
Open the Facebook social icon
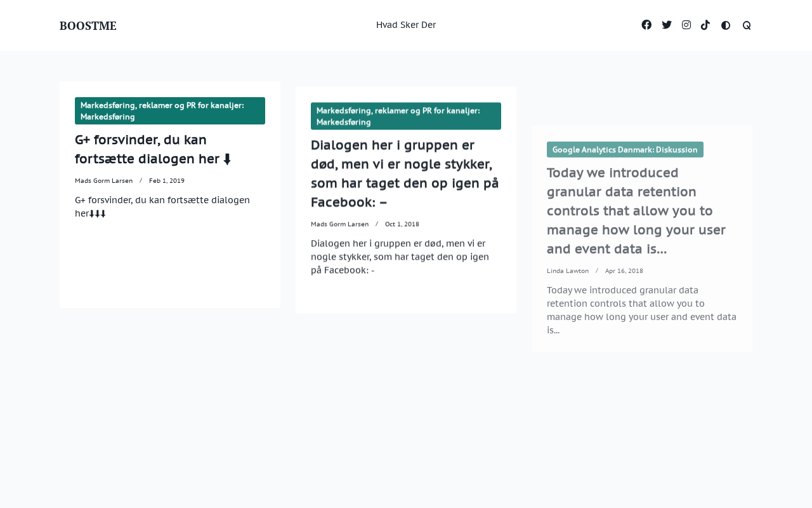click(x=646, y=25)
